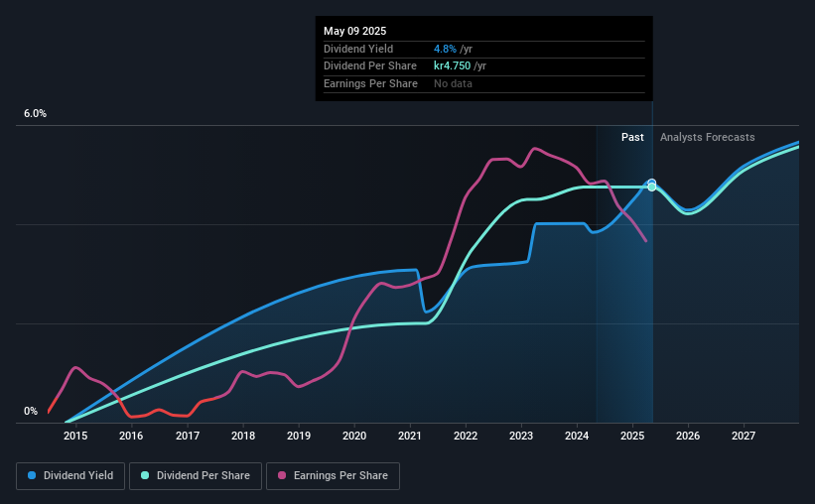Click the 'Analysts Forecasts' label
Viewport: 815px width, 504px height.
(x=708, y=137)
